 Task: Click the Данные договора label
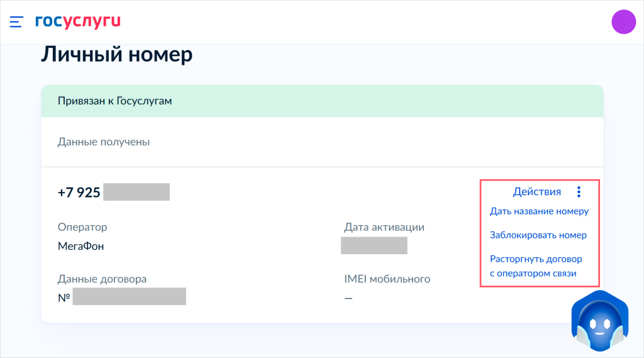(102, 279)
